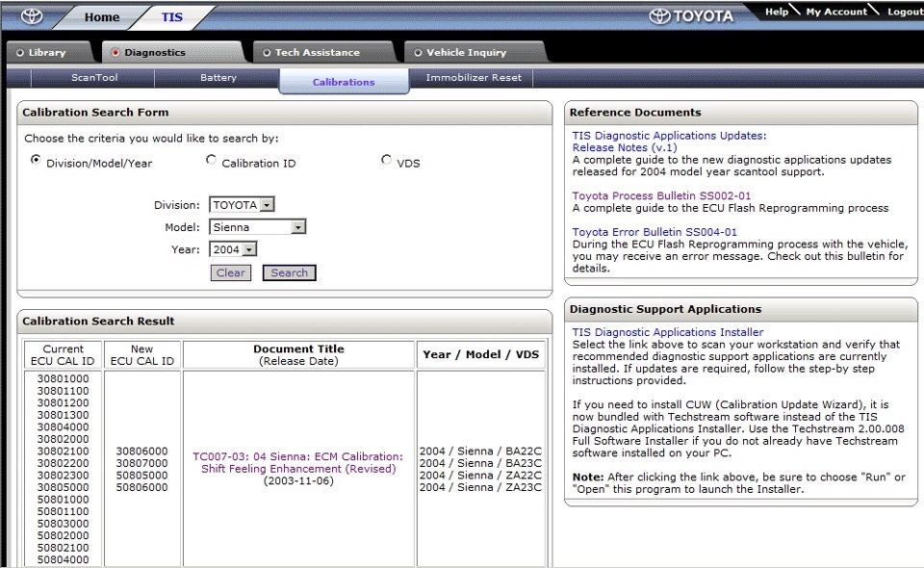Click the release date (2003-11-06)
This screenshot has height=568, width=924.
[298, 480]
